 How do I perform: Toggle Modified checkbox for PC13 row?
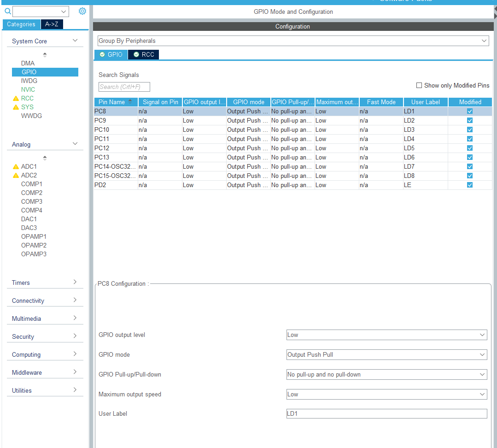[x=470, y=157]
